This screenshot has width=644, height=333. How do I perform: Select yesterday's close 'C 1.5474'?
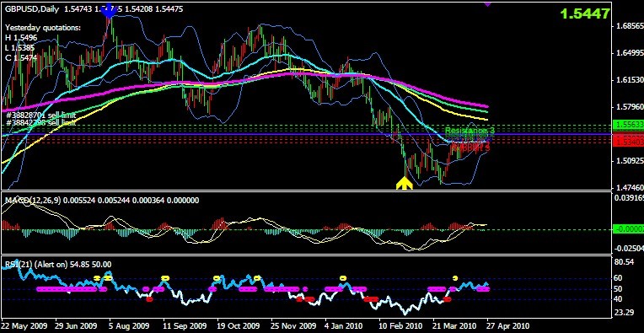point(21,58)
